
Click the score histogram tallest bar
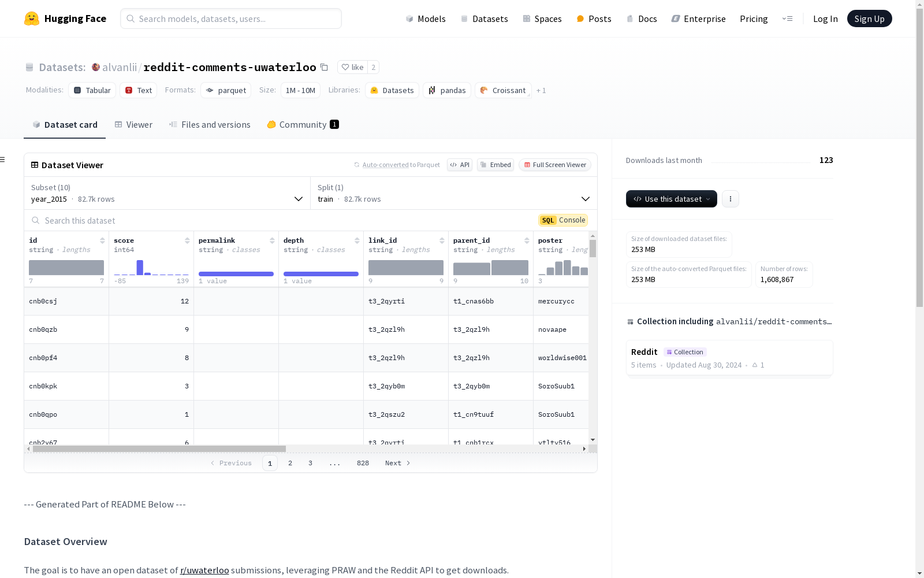[140, 268]
